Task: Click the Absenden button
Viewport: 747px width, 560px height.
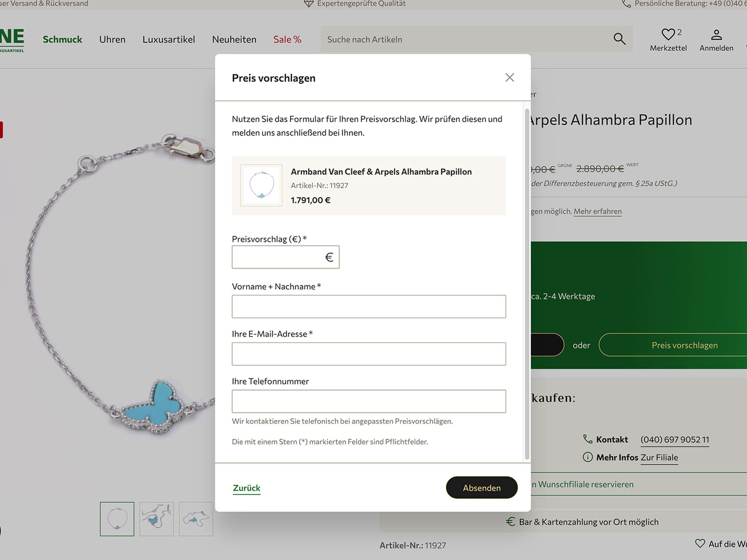Action: click(x=481, y=487)
